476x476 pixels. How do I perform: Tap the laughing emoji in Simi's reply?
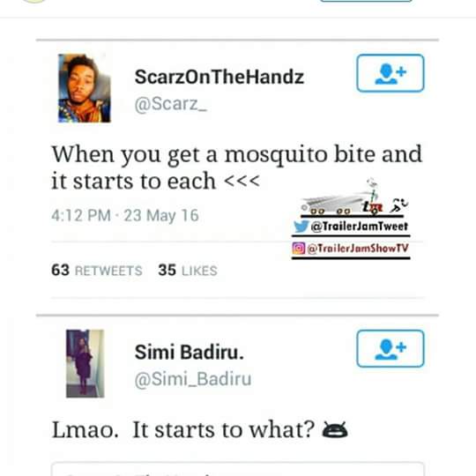(x=335, y=430)
